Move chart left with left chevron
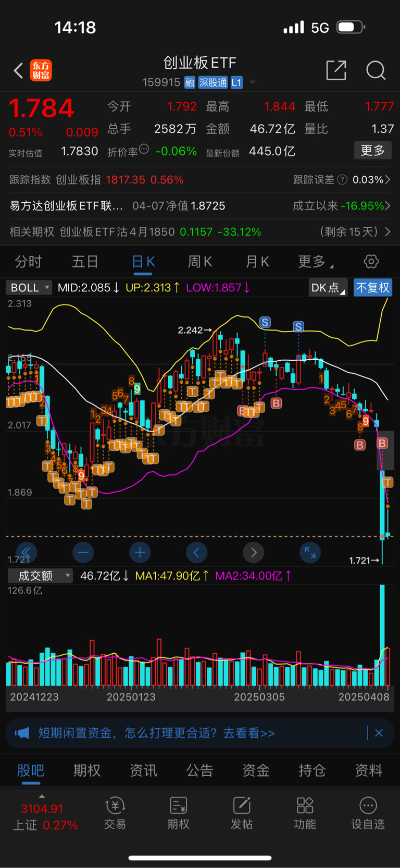Screen dimensions: 400x868 196,553
